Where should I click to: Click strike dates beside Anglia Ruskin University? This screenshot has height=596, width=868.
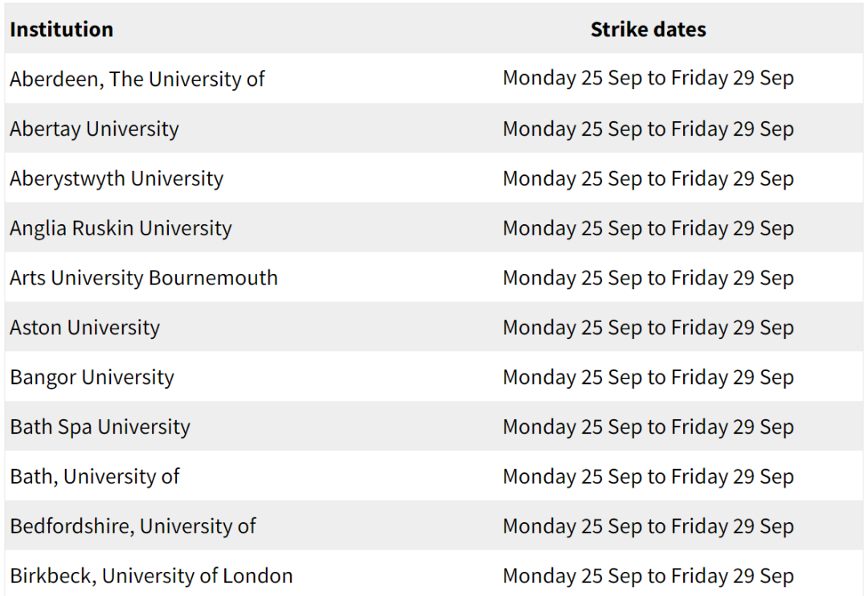pos(649,229)
